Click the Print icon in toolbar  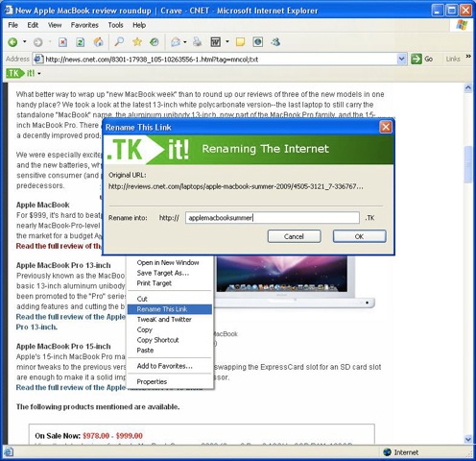[x=198, y=42]
